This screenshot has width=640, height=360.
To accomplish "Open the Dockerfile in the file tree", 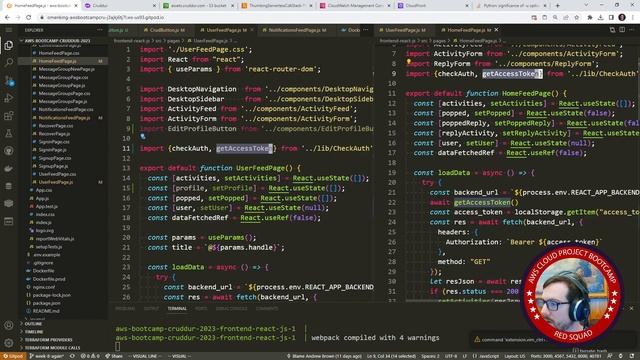I will (x=43, y=271).
